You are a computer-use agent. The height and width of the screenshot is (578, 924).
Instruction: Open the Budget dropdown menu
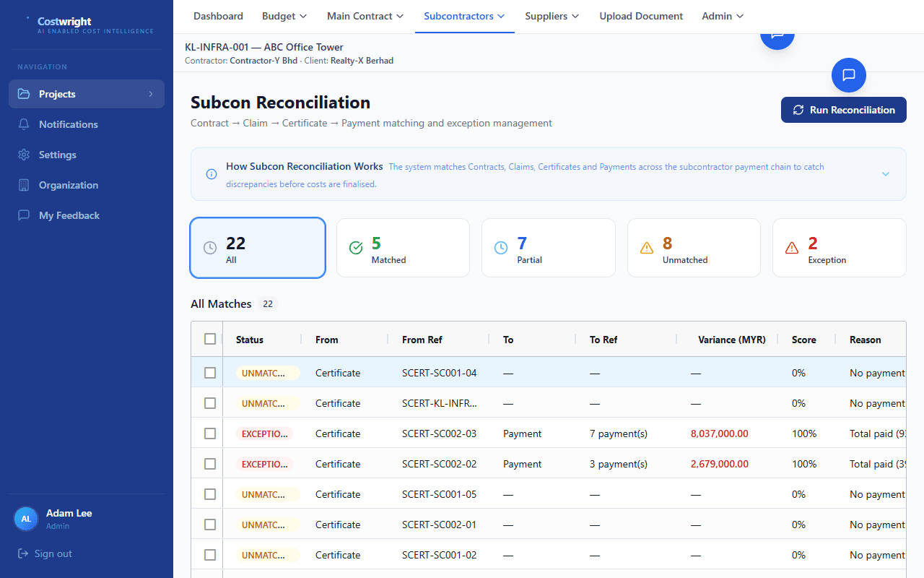(x=284, y=16)
